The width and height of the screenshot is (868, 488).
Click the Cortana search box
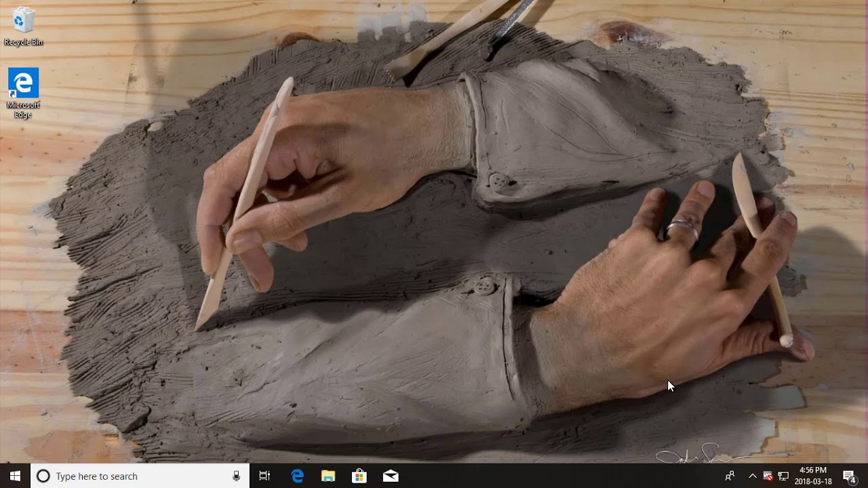[x=140, y=476]
